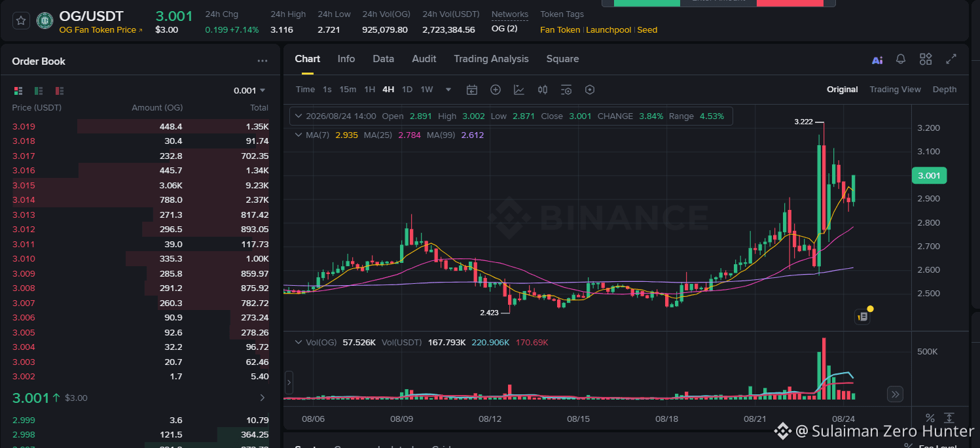
Task: Open the Square tab
Action: 563,59
